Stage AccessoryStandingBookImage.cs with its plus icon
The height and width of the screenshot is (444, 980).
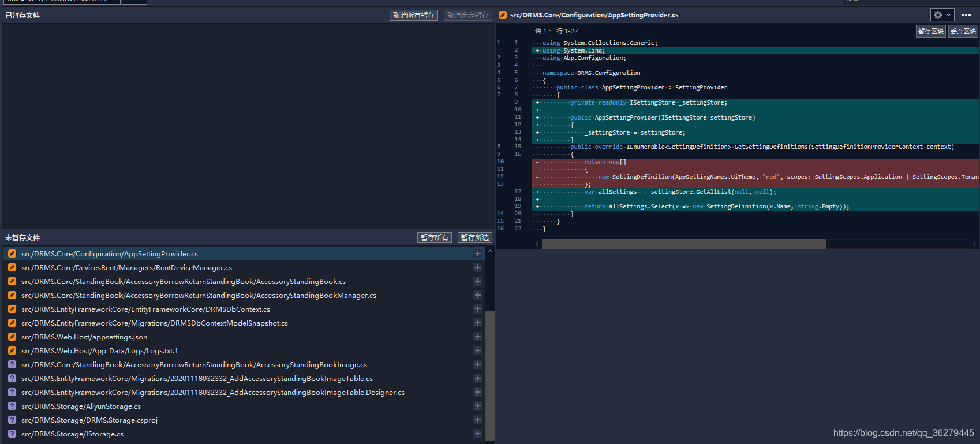click(x=478, y=364)
